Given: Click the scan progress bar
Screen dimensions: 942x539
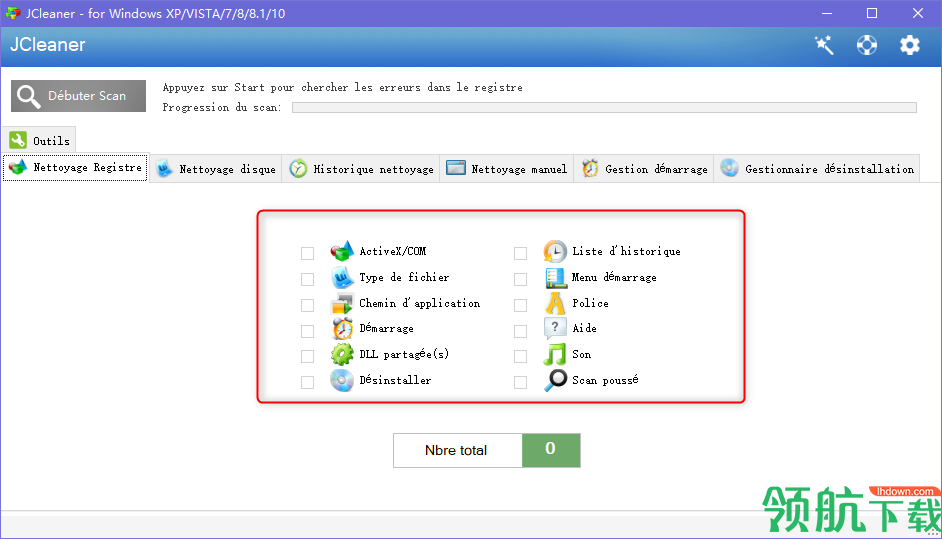Looking at the screenshot, I should 604,108.
